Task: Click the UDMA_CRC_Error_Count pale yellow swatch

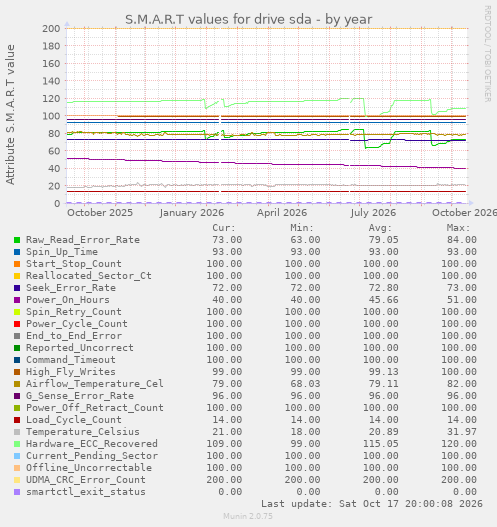Action: point(17,480)
